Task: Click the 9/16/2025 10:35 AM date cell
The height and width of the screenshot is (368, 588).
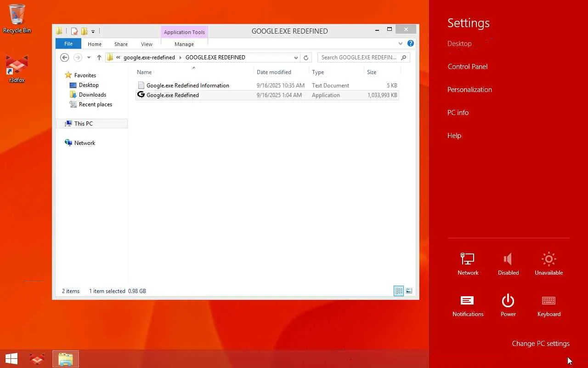Action: pos(281,86)
